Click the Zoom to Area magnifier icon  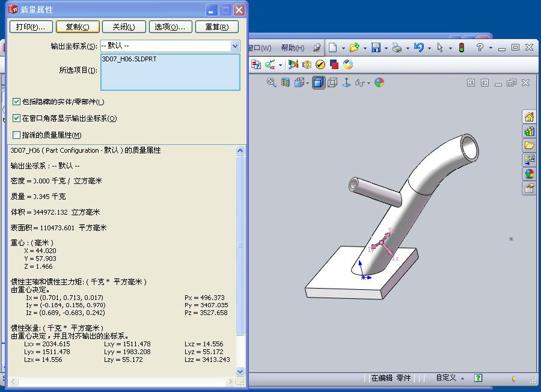[x=272, y=83]
